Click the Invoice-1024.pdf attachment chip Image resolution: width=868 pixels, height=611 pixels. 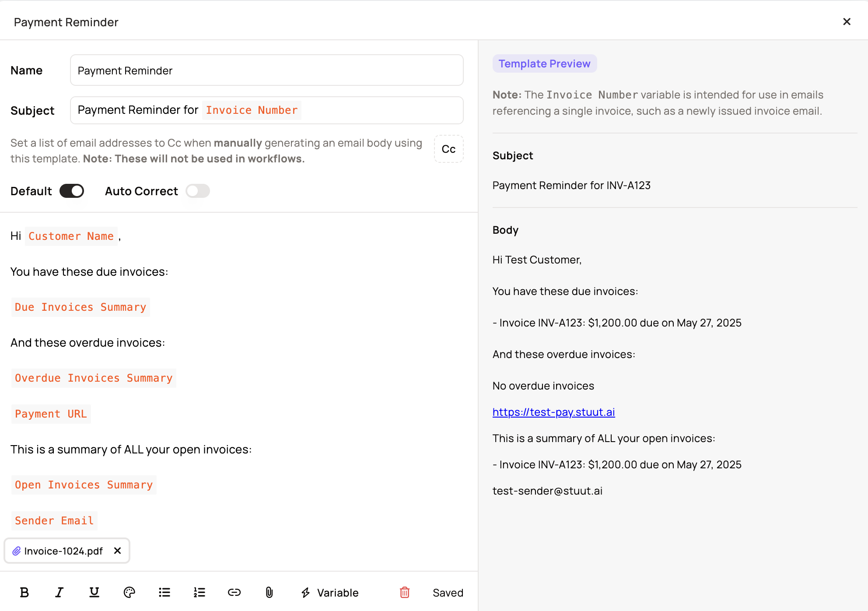coord(63,551)
